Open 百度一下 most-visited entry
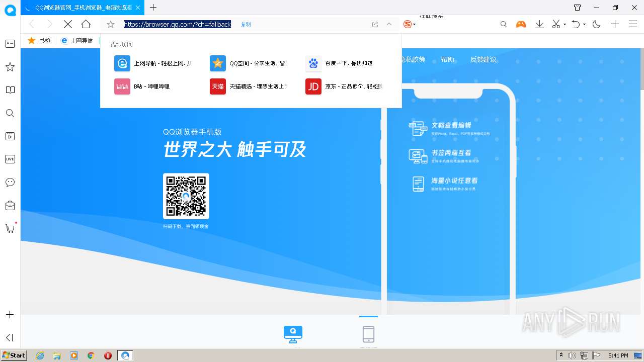This screenshot has height=362, width=644. (340, 63)
